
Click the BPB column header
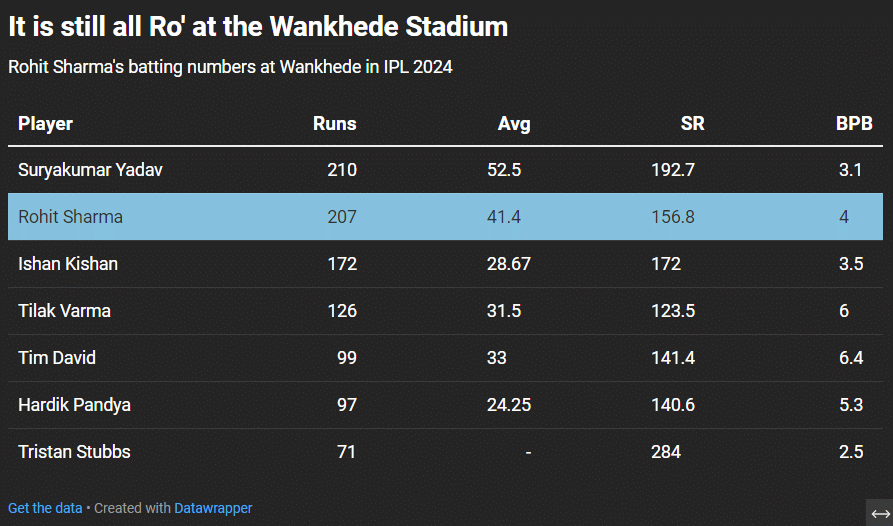[x=855, y=124]
